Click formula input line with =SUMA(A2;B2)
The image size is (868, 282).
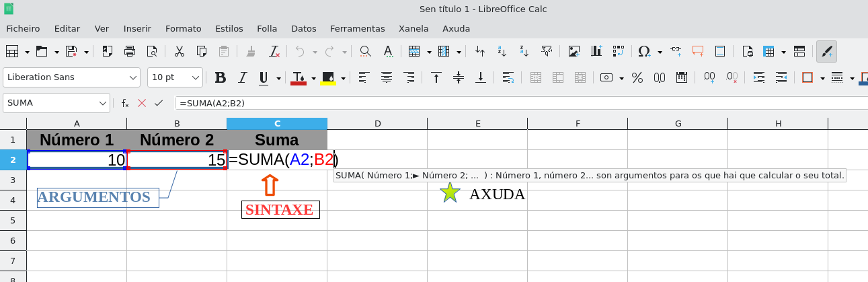point(521,103)
